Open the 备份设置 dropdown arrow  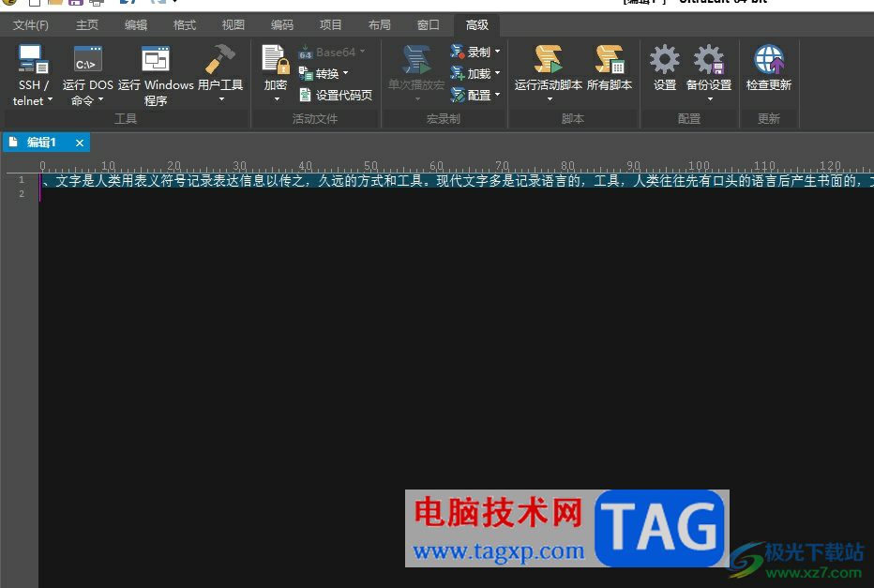710,99
